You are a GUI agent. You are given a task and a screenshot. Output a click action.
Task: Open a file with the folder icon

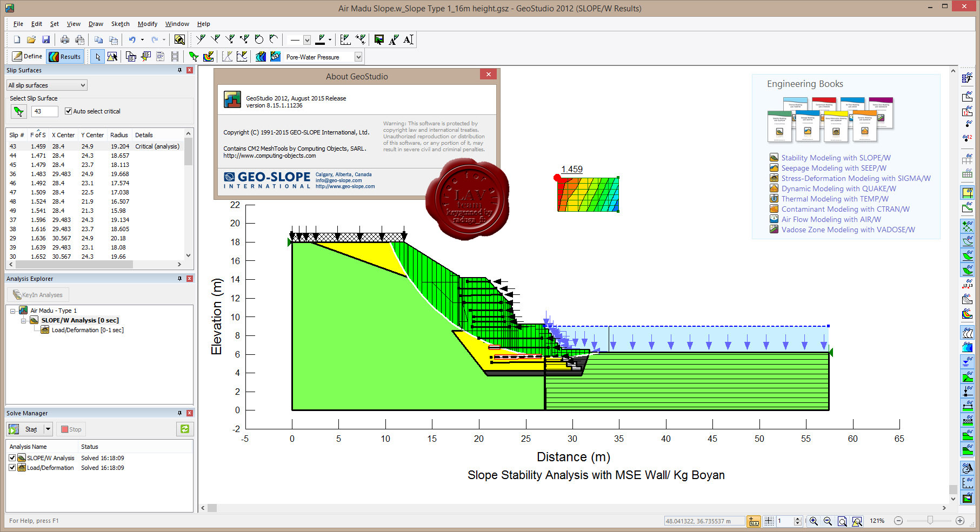click(31, 39)
